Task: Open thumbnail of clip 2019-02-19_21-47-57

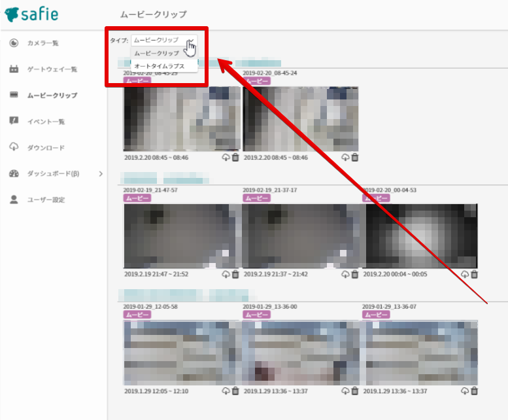Action: click(x=182, y=236)
